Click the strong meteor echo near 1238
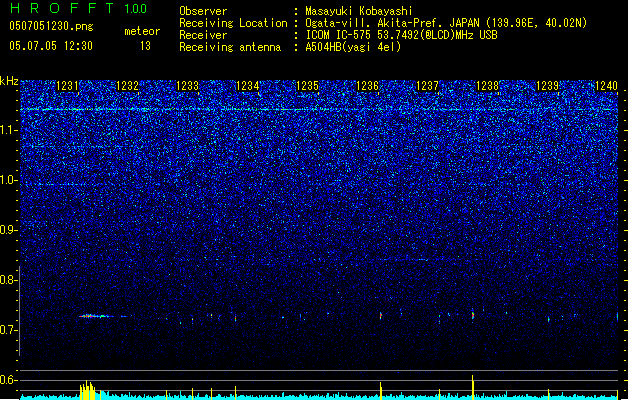Screen dimensions: 629x400 point(473,315)
